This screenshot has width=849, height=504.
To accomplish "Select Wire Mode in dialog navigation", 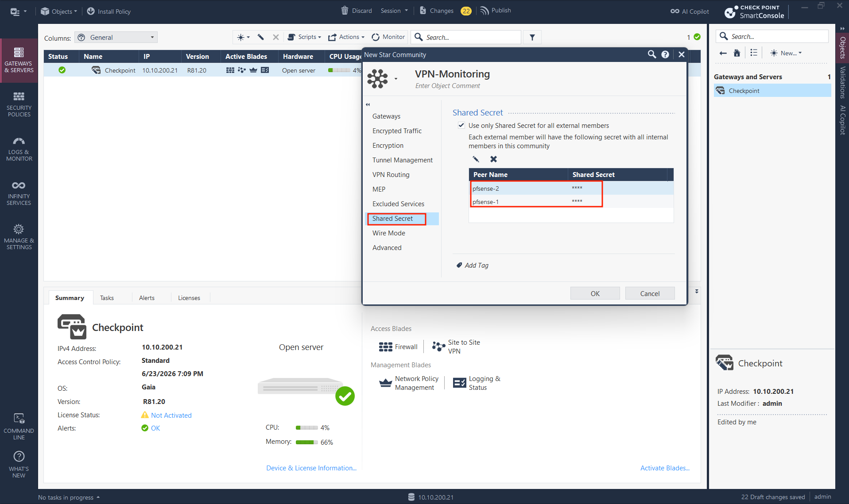I will [389, 233].
